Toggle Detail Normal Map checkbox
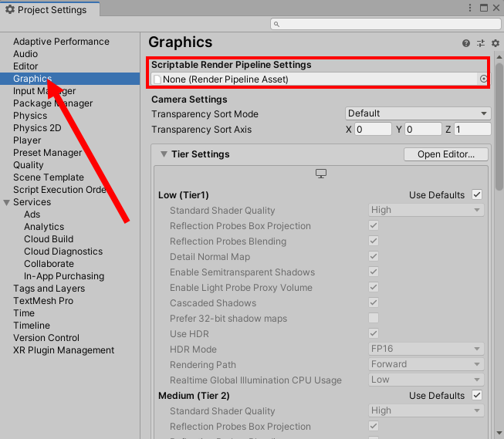The height and width of the screenshot is (439, 504). click(374, 256)
